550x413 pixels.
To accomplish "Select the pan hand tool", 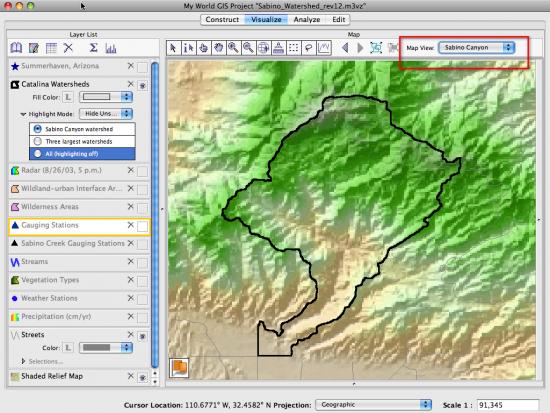I will [219, 48].
